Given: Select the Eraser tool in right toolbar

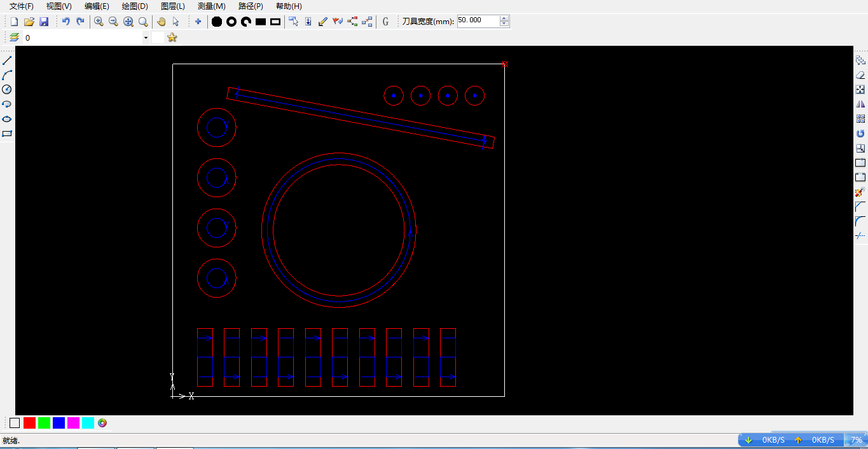Looking at the screenshot, I should click(x=860, y=75).
